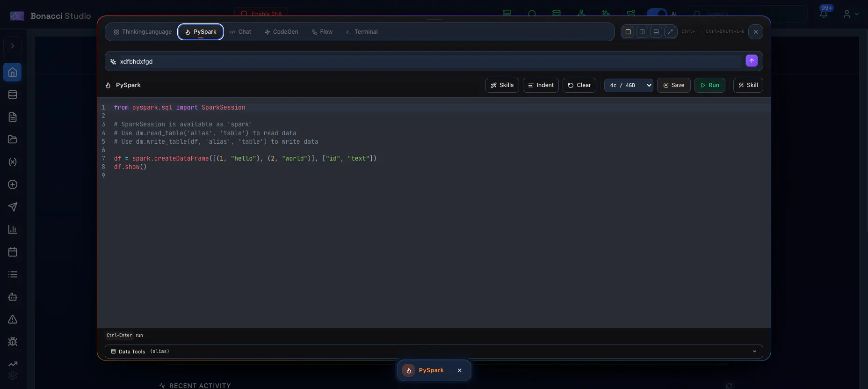Click the import SparkSession code line
Viewport: 868px width, 389px height.
[x=180, y=108]
